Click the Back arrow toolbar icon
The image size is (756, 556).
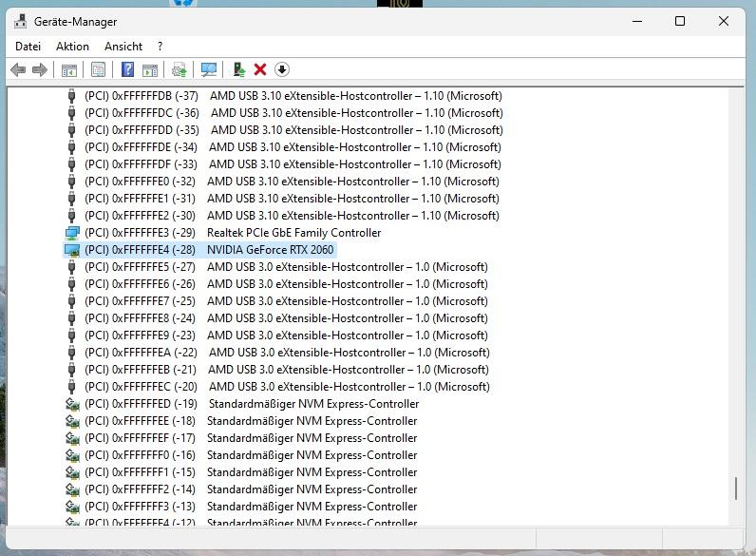tap(18, 70)
